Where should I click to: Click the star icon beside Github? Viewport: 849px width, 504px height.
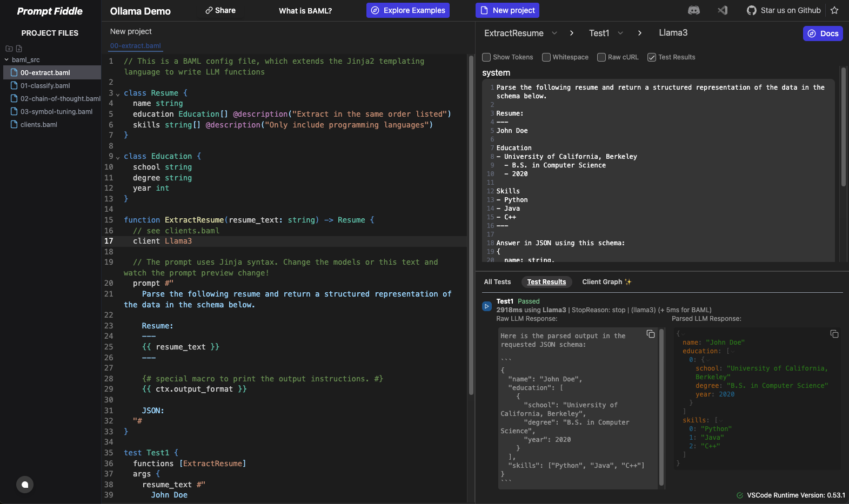(834, 10)
